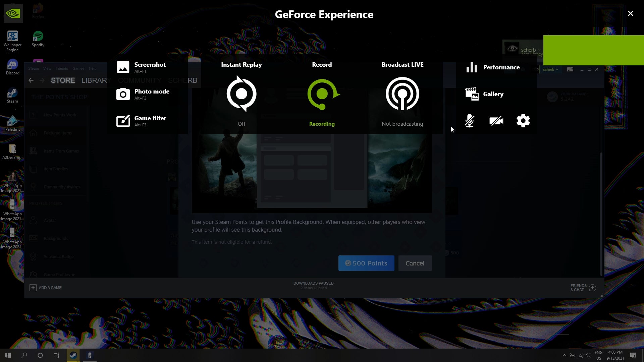The height and width of the screenshot is (362, 644).
Task: Open A2DesEmpr desktop file
Action: click(x=12, y=152)
